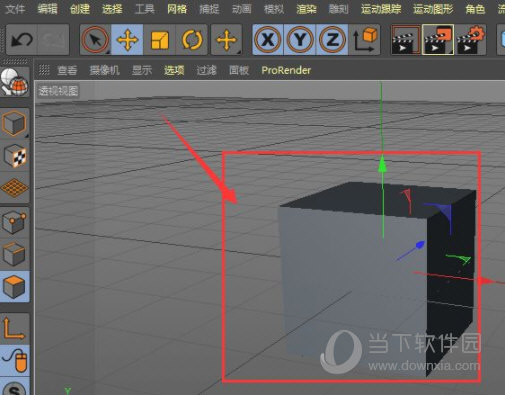Open the 雕刻 menu
This screenshot has width=505, height=395.
[338, 9]
